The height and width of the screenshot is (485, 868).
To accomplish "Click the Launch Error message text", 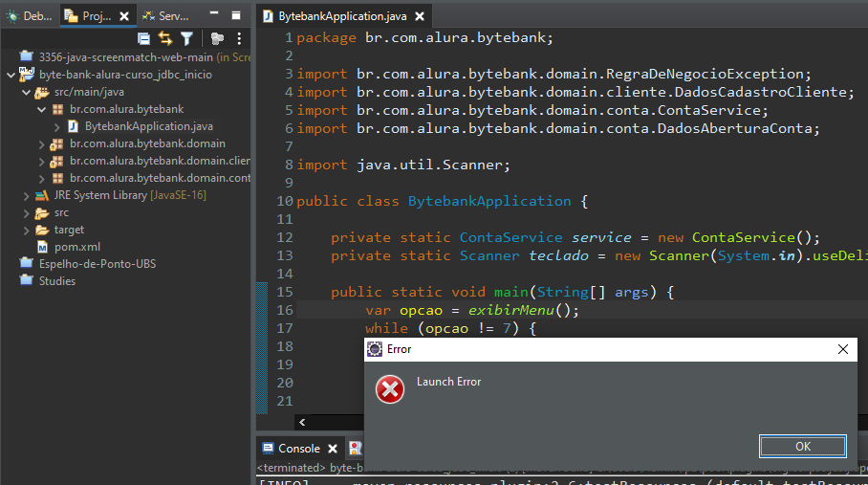I will [448, 382].
